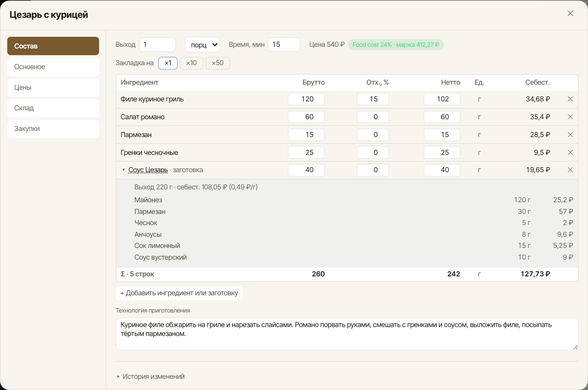
Task: Switch batch size to ×50
Action: coord(217,63)
